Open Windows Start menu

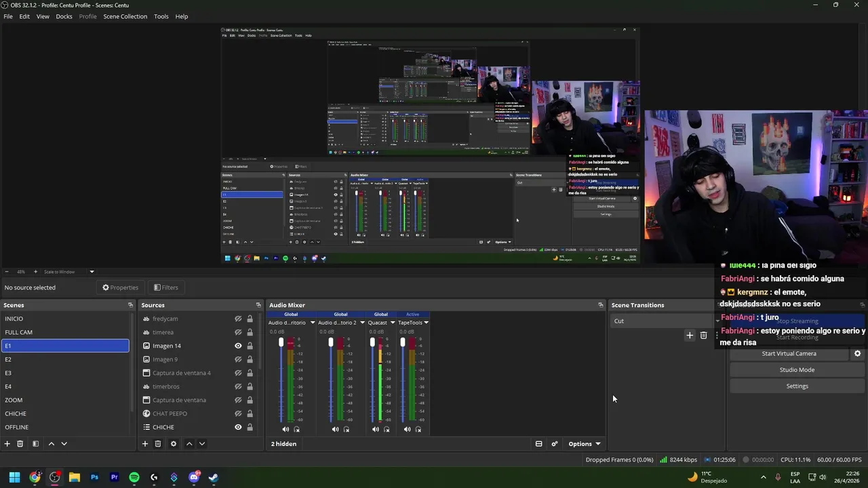(x=14, y=477)
